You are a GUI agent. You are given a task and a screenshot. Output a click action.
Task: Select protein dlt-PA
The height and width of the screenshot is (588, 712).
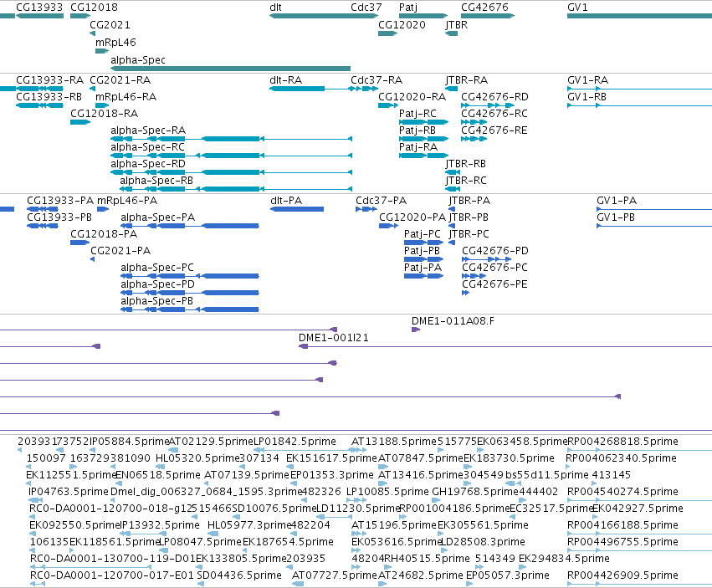[297, 209]
